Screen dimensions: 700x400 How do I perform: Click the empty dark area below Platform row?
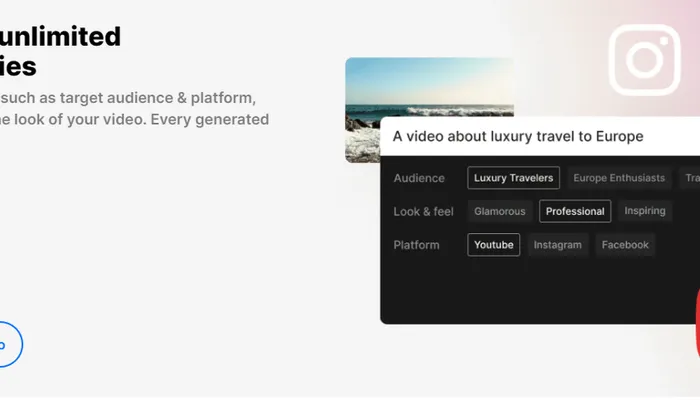pyautogui.click(x=540, y=292)
